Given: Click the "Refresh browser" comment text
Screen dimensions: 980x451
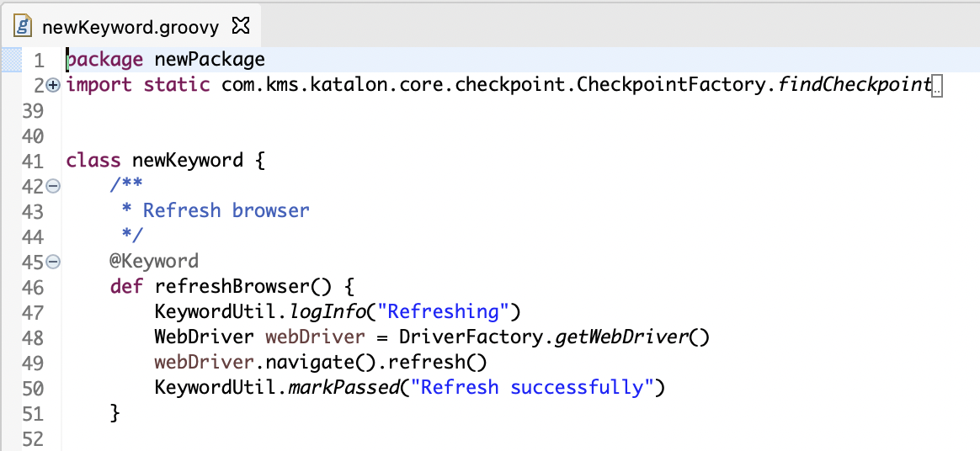Looking at the screenshot, I should (226, 210).
